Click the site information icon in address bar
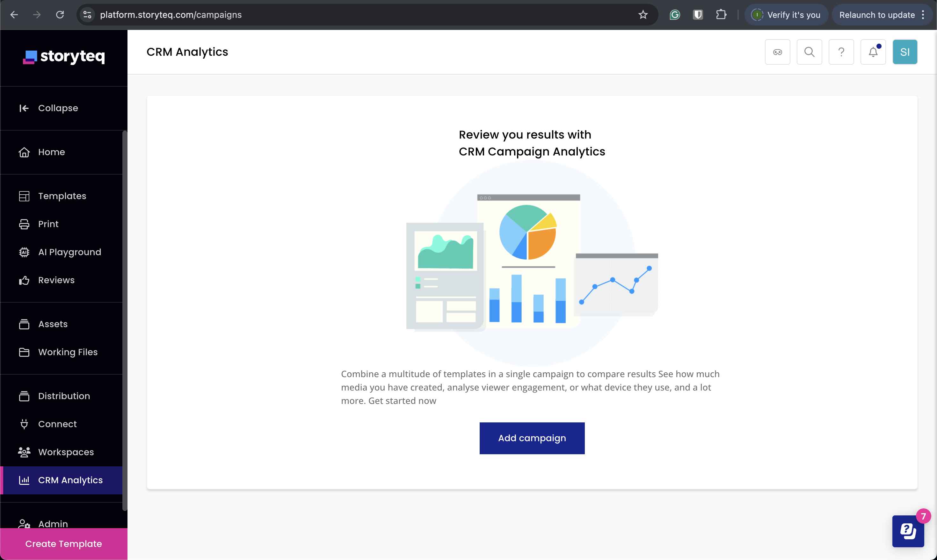Screen dimensions: 937x560 [x=87, y=15]
